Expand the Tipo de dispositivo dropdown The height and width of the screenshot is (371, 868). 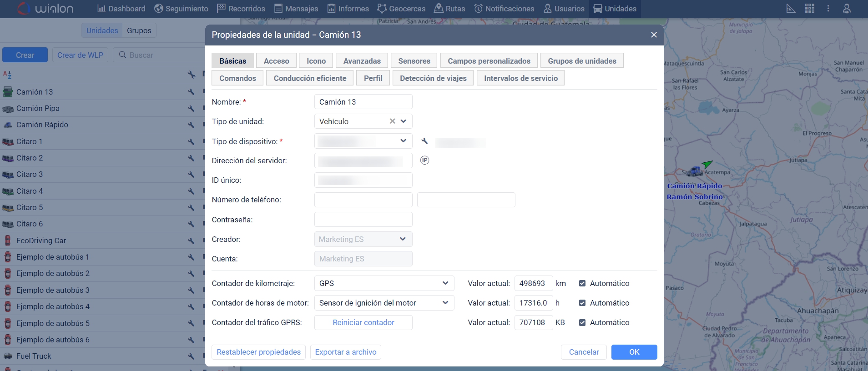click(403, 141)
